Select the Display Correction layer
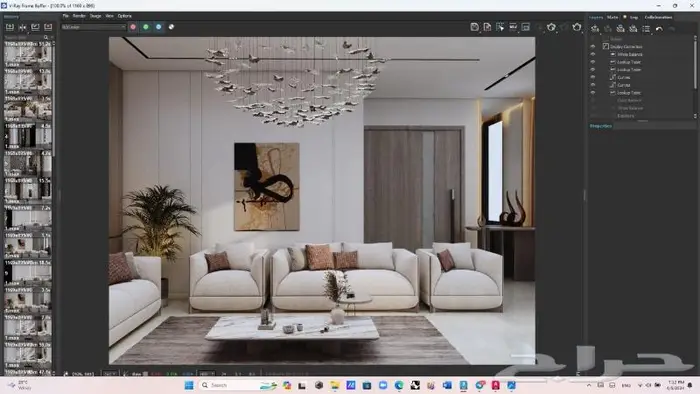 pyautogui.click(x=626, y=46)
